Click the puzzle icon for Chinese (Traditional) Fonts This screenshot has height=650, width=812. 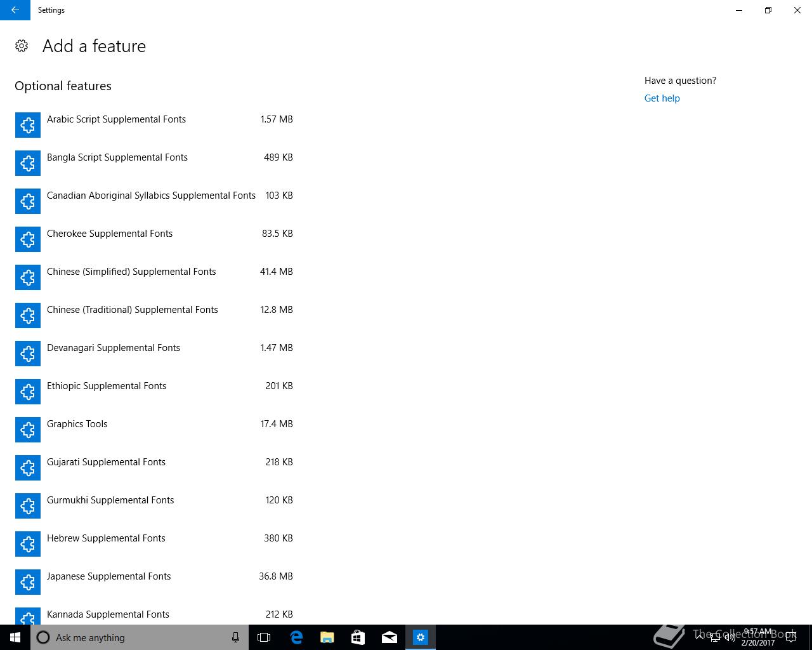pyautogui.click(x=28, y=315)
